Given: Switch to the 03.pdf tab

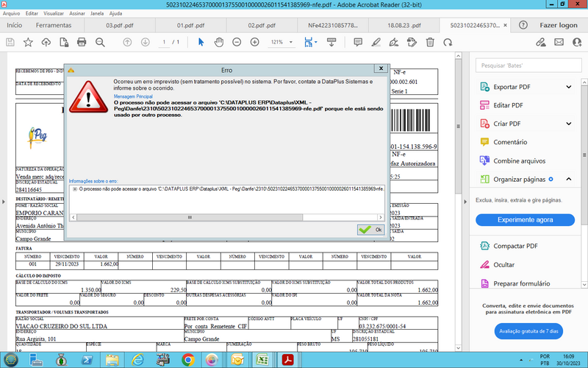Looking at the screenshot, I should 120,25.
